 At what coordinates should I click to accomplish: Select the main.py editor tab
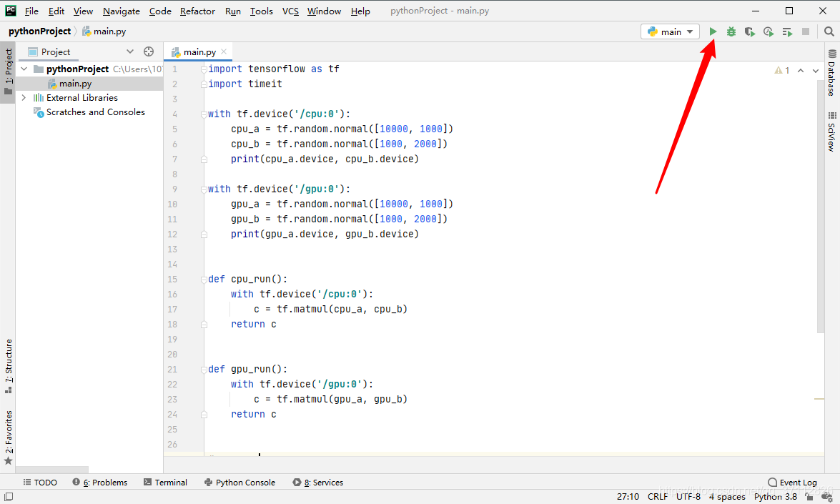tap(199, 52)
